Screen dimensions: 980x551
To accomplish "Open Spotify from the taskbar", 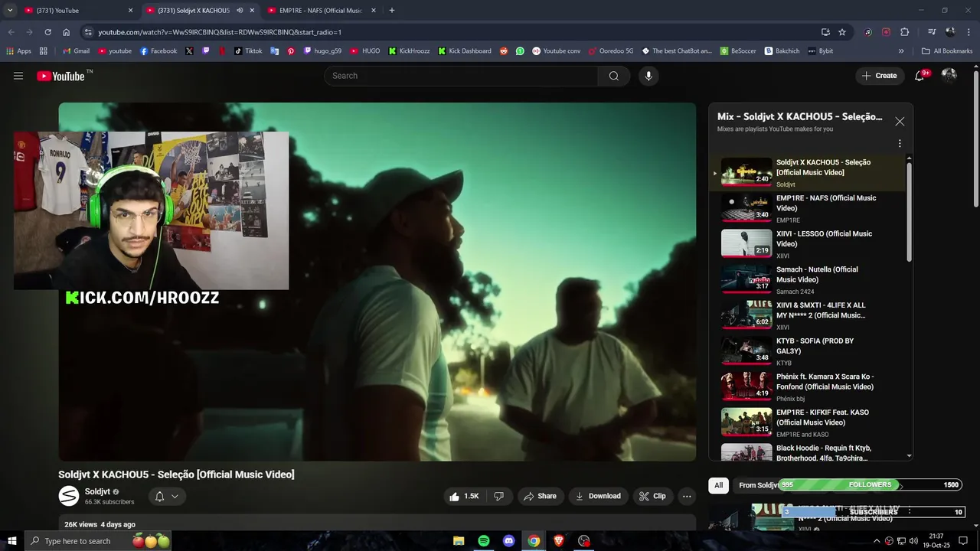I will (484, 541).
